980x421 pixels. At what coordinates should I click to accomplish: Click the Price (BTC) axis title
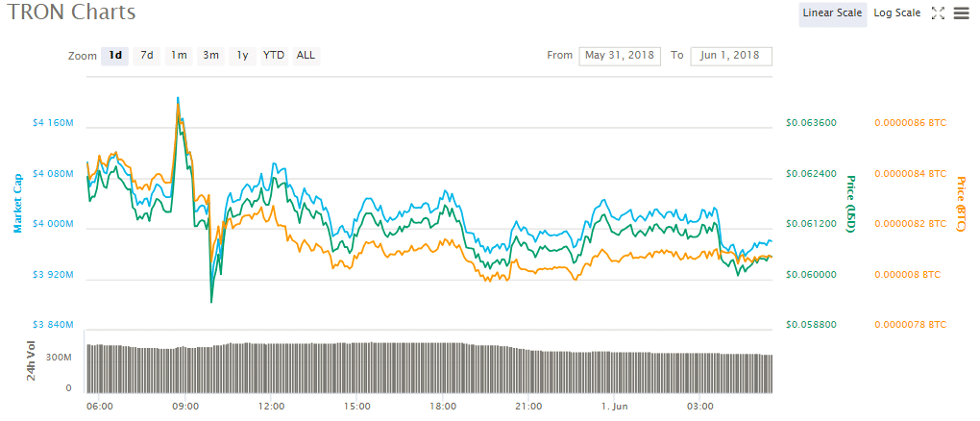pyautogui.click(x=961, y=205)
